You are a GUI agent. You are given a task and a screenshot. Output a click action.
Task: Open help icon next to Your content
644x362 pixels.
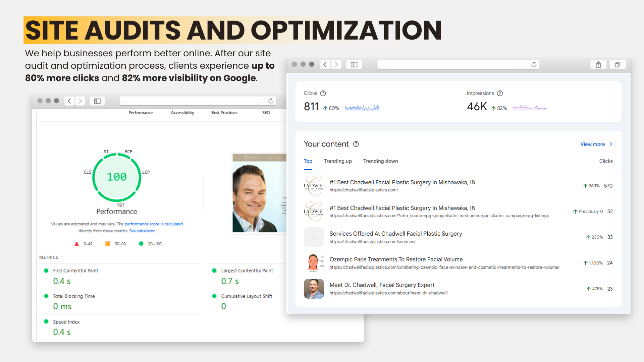click(x=356, y=144)
